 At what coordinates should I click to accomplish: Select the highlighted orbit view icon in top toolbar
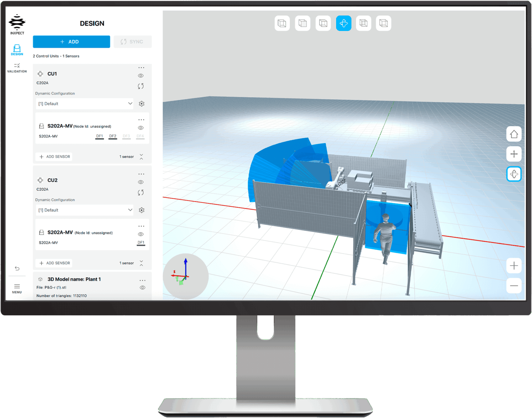pos(343,23)
